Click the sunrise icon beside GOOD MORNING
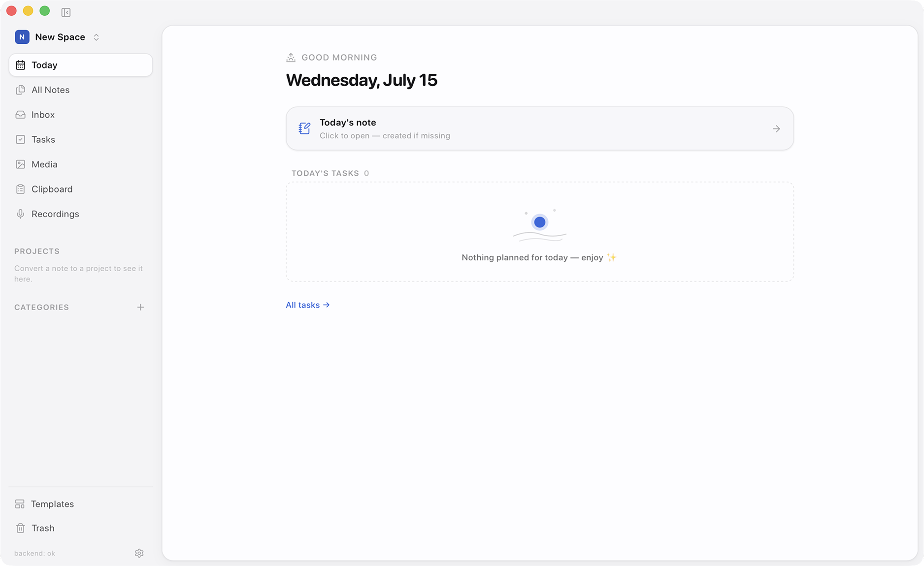This screenshot has width=924, height=566. tap(291, 58)
